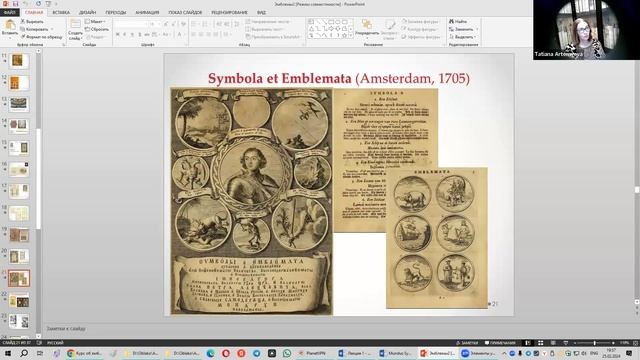Toggle ЗАМЕТКИ (Notes) in status bar
This screenshot has width=640, height=360.
point(467,343)
